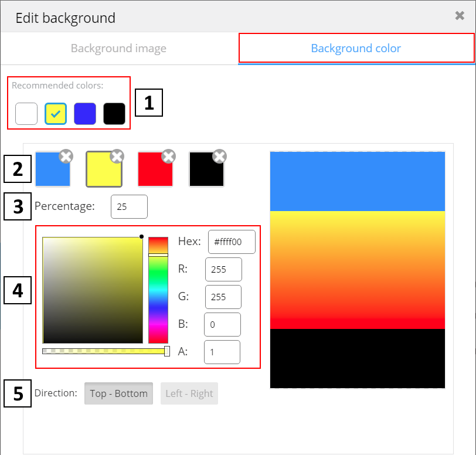Close the Edit background dialog
This screenshot has height=455, width=476.
pos(460,16)
